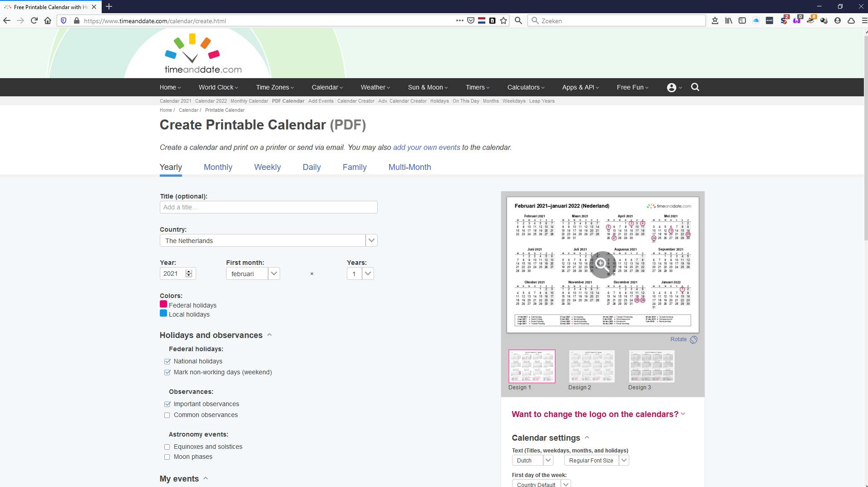868x487 pixels.
Task: Uncheck National holidays
Action: (167, 362)
